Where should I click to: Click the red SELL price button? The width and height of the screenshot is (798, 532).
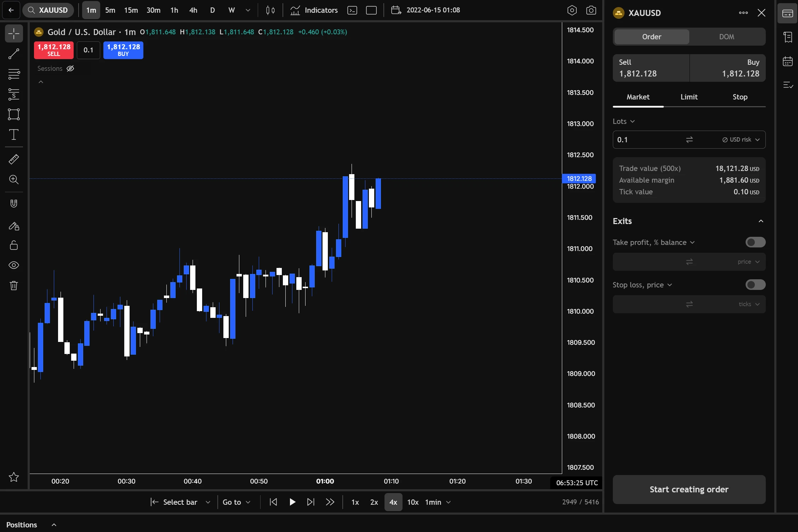pyautogui.click(x=54, y=50)
